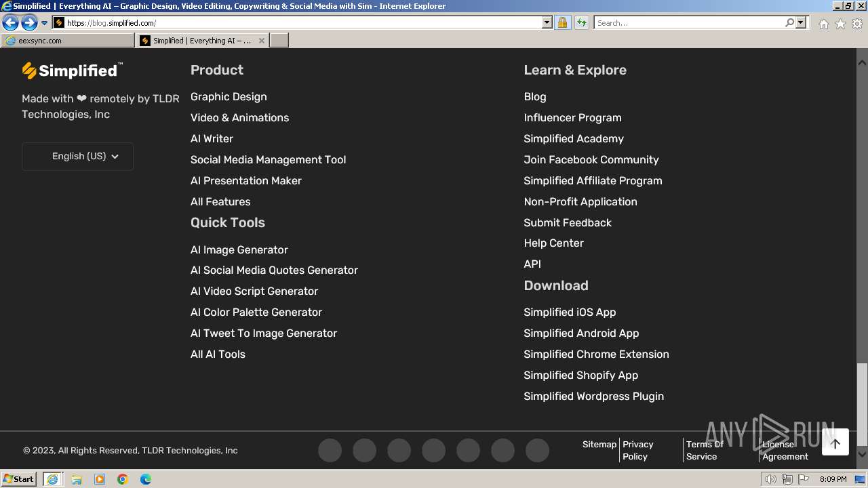
Task: Open the English (US) language dropdown
Action: tap(77, 157)
